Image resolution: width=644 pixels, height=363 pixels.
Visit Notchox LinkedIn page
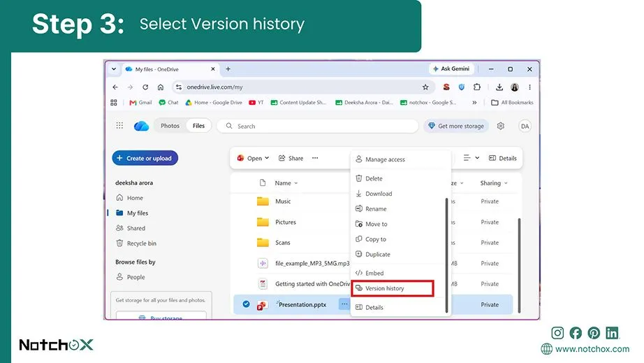pos(612,333)
